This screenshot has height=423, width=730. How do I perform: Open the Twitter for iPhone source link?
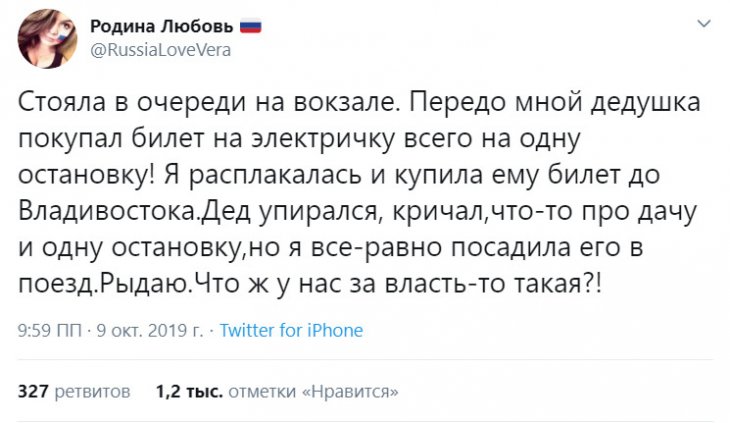tap(291, 330)
